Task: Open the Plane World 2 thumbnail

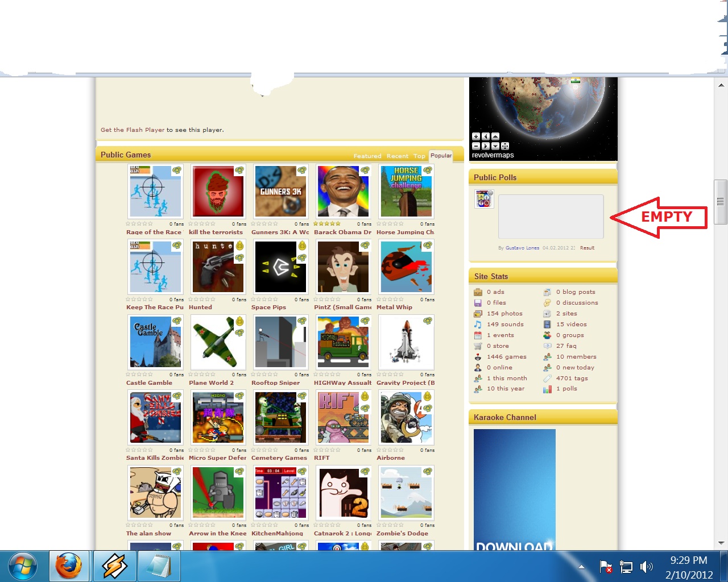Action: pos(218,342)
